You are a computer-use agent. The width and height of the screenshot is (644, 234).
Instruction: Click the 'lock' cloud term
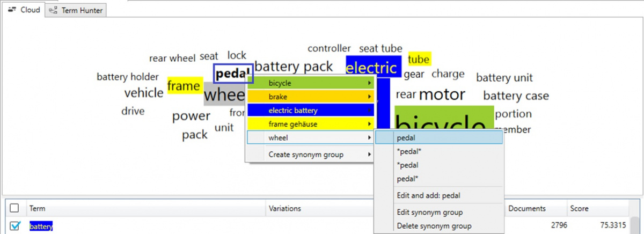tap(237, 55)
